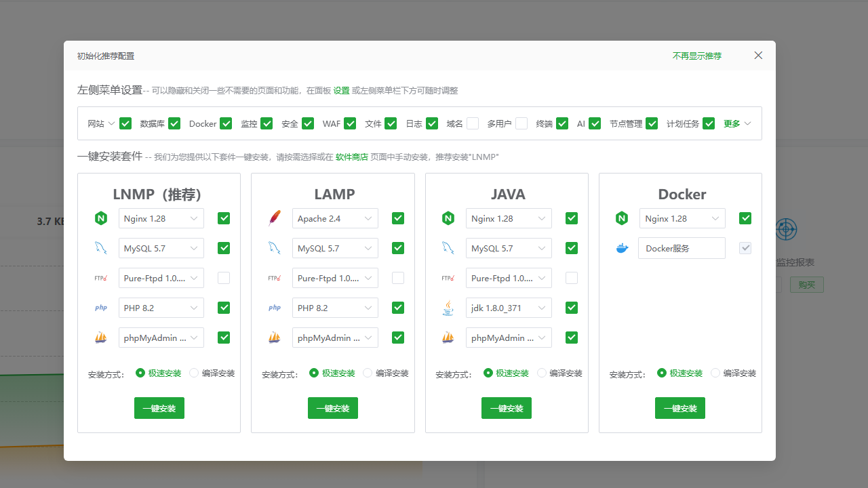Screen dimensions: 868x488
Task: Expand the 更多 menu options
Action: (737, 123)
